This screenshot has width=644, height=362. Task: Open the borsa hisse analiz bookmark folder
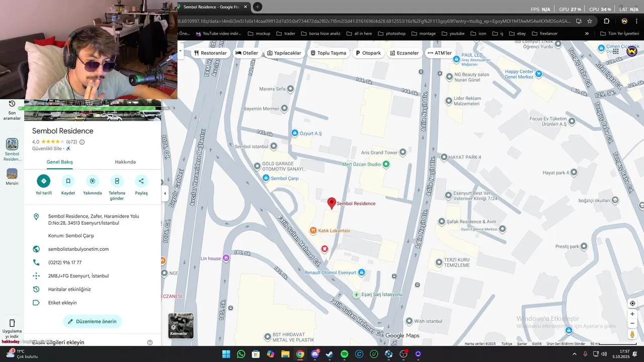320,34
